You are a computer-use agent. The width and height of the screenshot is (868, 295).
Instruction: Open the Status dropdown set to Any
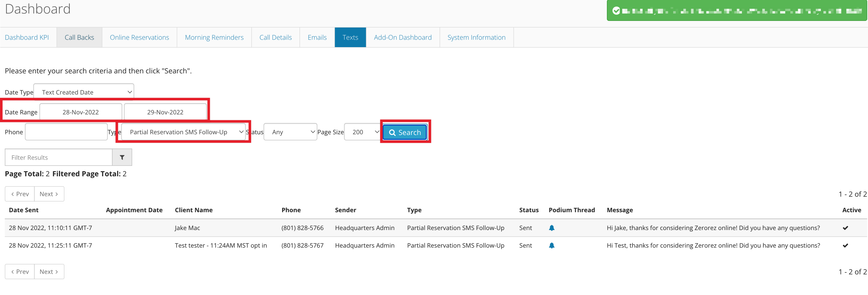pyautogui.click(x=290, y=132)
